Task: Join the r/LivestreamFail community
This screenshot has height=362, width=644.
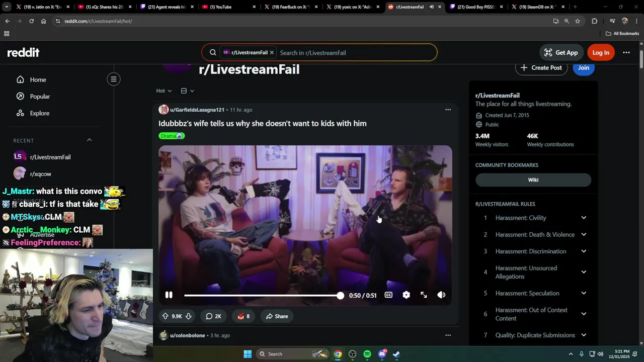Action: pyautogui.click(x=584, y=67)
